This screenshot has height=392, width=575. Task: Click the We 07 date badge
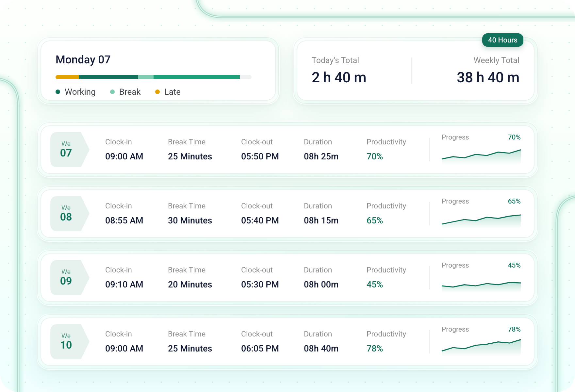(x=70, y=150)
